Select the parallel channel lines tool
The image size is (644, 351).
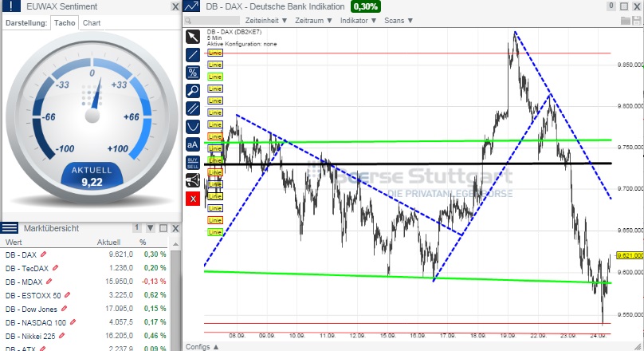(x=193, y=108)
